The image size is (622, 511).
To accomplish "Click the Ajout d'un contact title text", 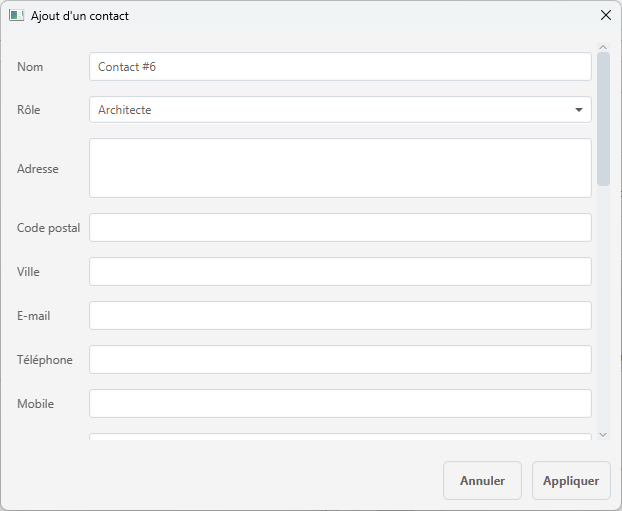I will pyautogui.click(x=80, y=16).
